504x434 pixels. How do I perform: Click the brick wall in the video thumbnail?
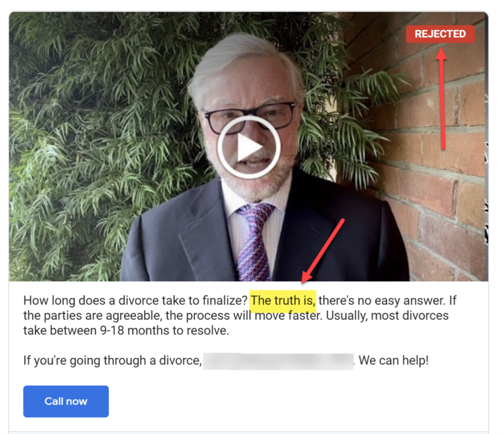(x=444, y=193)
